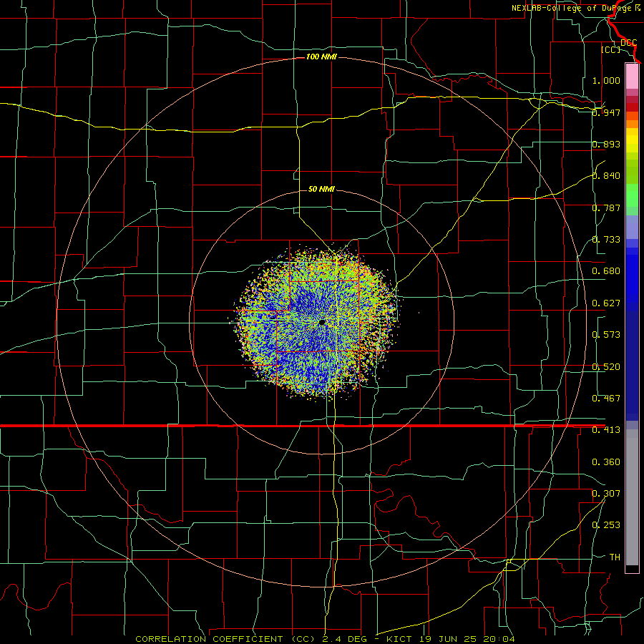The height and width of the screenshot is (644, 644).
Task: Click the "[CC]" legend unit label
Action: [611, 49]
